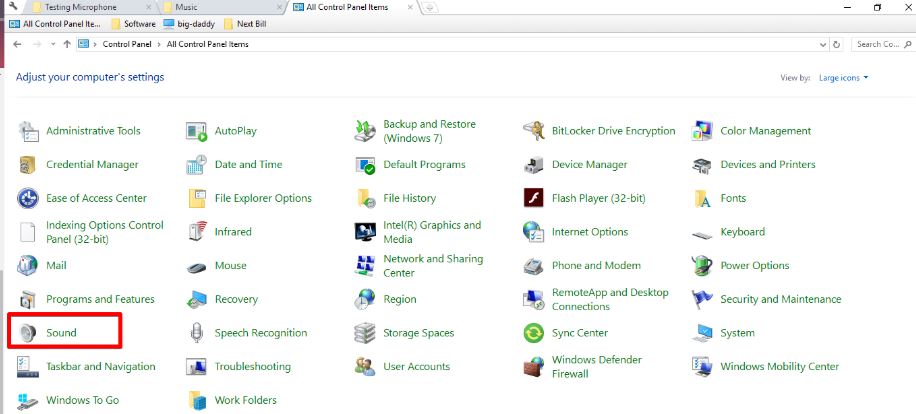Screen dimensions: 916x414
Task: Click the Flash Player icon
Action: tap(534, 199)
